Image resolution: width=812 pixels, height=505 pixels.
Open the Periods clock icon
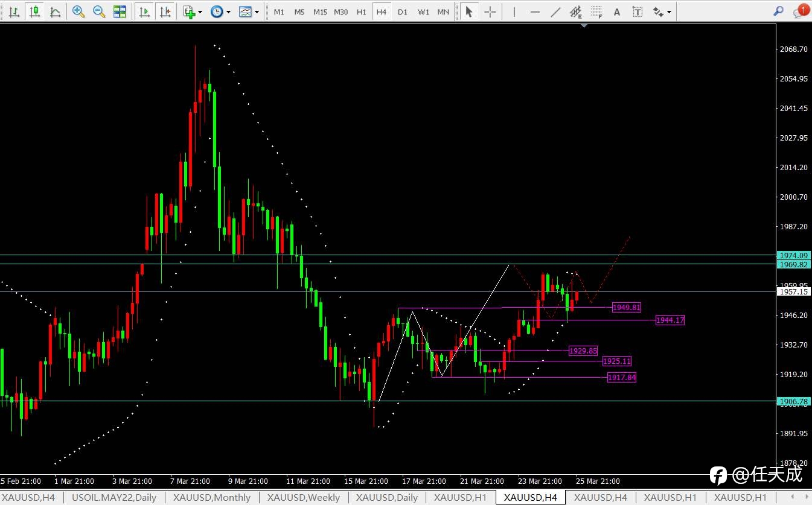point(217,11)
